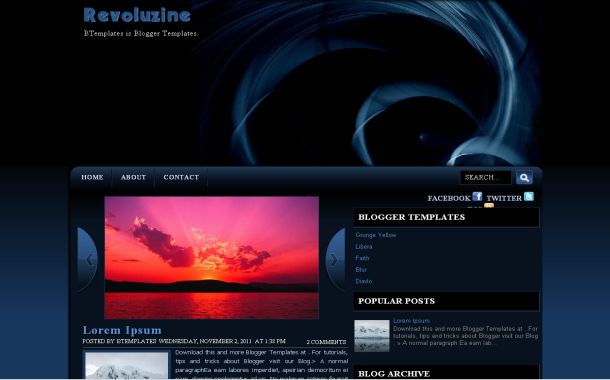The image size is (610, 380).
Task: Go to the Home menu item
Action: 92,177
